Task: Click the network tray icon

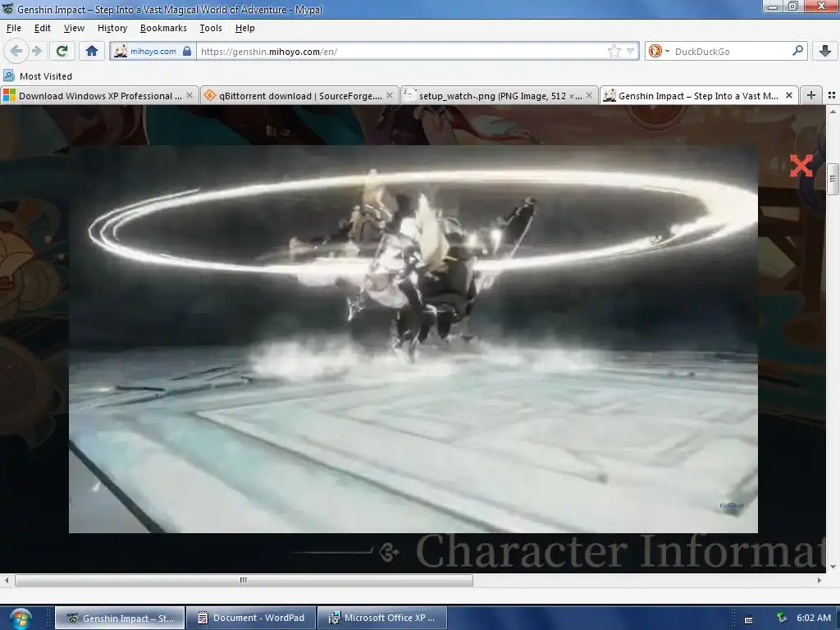Action: coord(782,618)
